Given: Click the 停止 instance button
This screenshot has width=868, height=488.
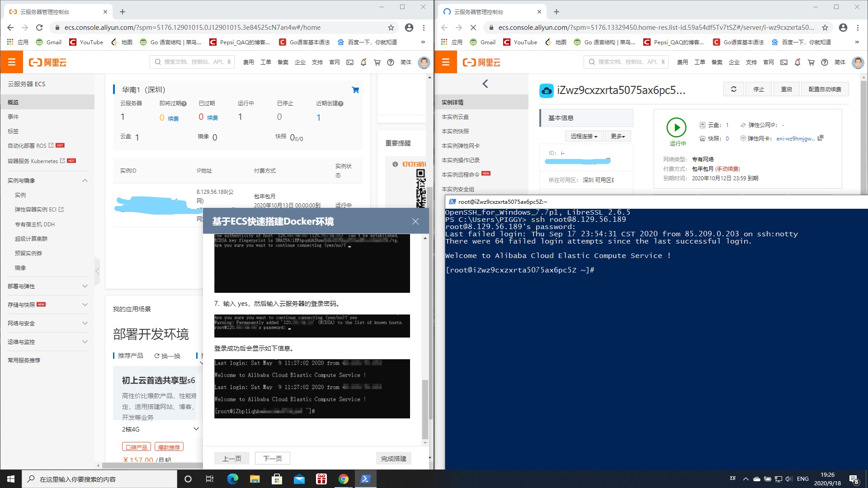Looking at the screenshot, I should click(759, 89).
